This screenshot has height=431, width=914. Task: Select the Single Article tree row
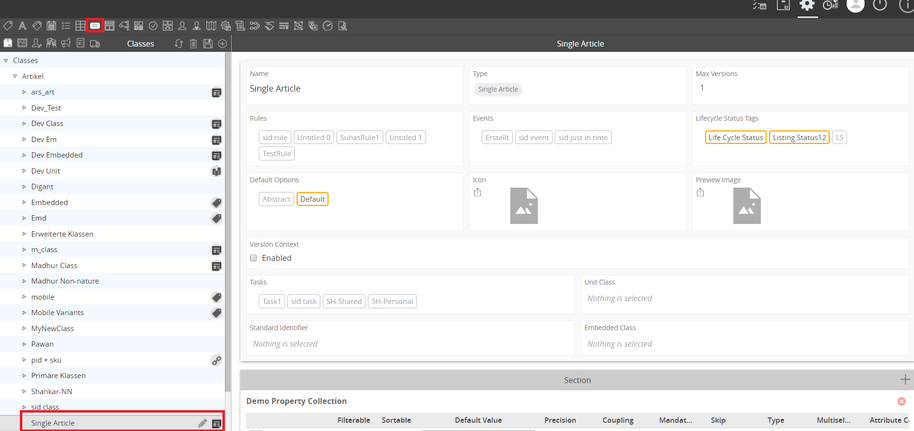tap(112, 423)
